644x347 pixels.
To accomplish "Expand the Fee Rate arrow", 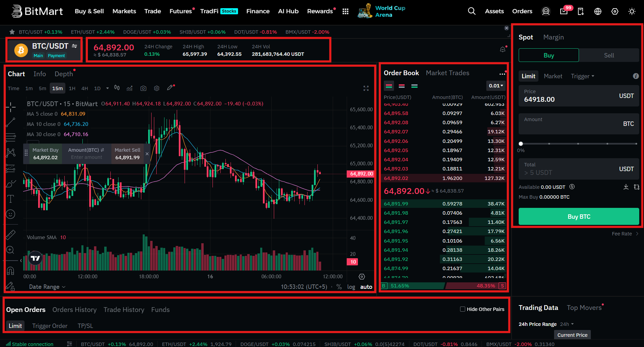I will pos(637,234).
